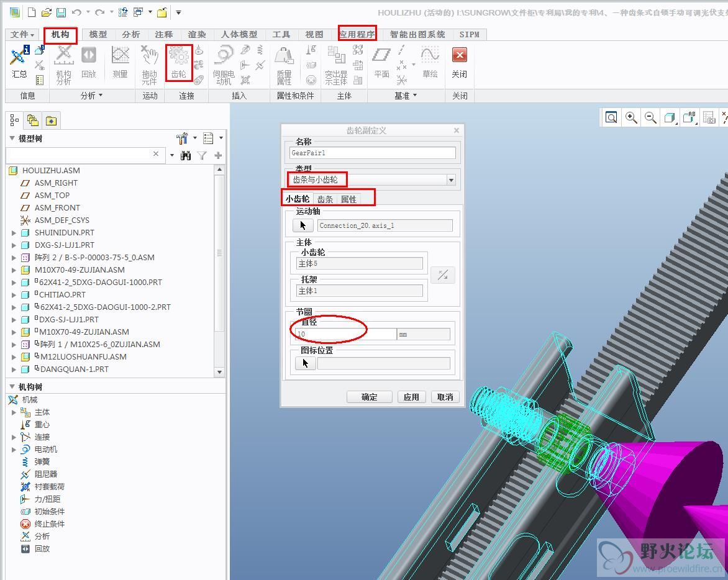This screenshot has width=728, height=580.
Task: Select DANGQUAN-1.PRT in model tree
Action: point(75,369)
